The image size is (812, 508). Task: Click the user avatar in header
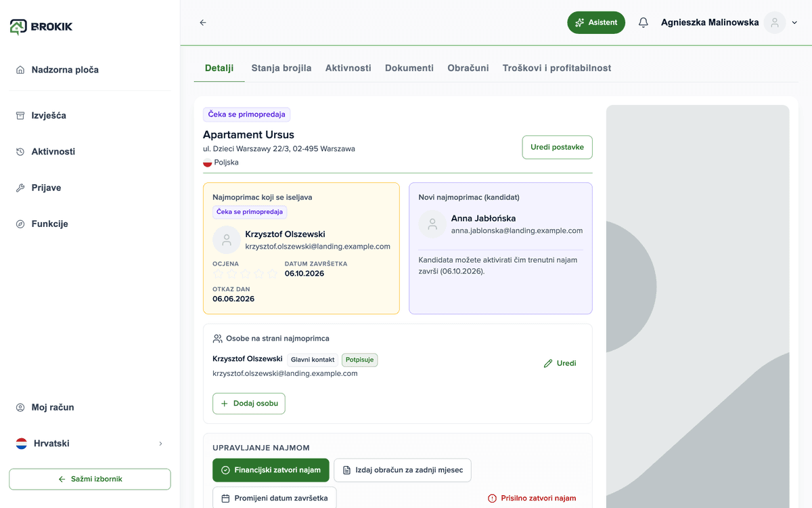point(775,22)
